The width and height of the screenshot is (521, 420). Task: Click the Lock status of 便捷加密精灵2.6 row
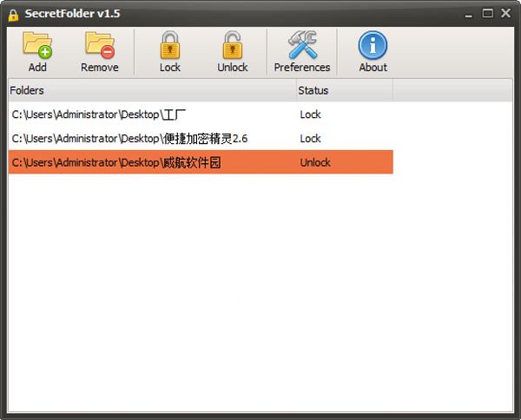click(x=310, y=139)
